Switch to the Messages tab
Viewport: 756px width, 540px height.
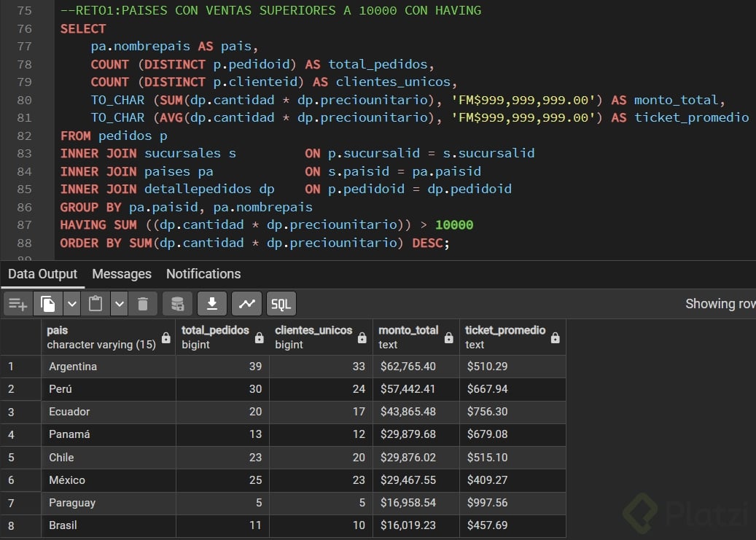(x=122, y=274)
